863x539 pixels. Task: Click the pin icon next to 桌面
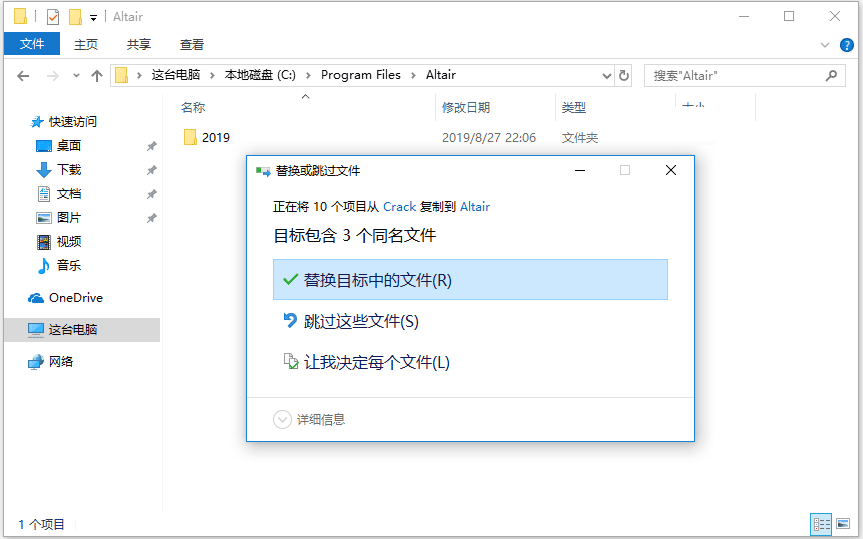click(x=151, y=146)
